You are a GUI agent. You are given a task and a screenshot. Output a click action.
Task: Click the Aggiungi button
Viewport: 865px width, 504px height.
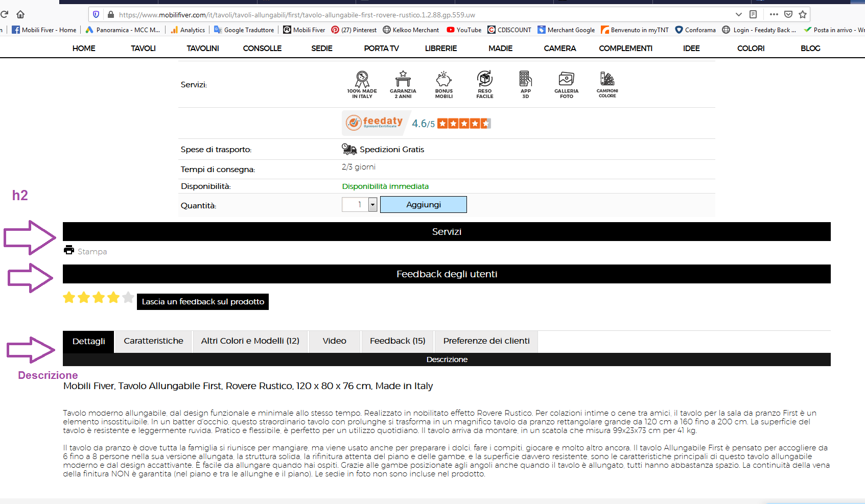424,205
